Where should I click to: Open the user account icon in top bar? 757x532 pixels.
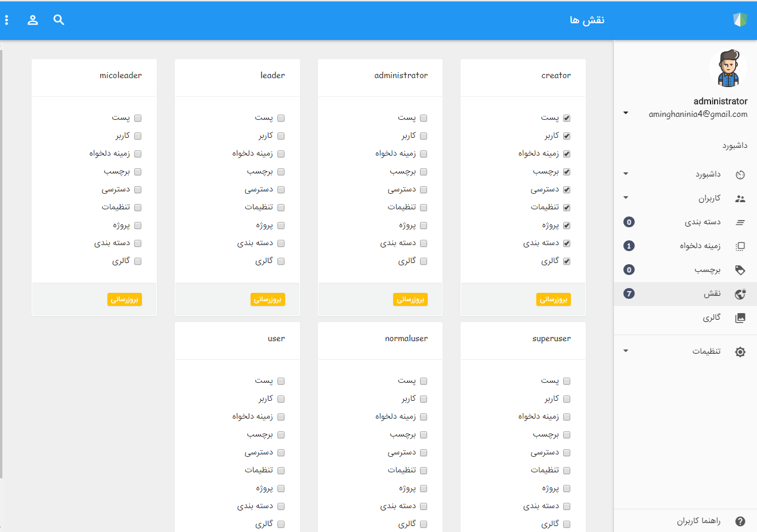pyautogui.click(x=33, y=20)
